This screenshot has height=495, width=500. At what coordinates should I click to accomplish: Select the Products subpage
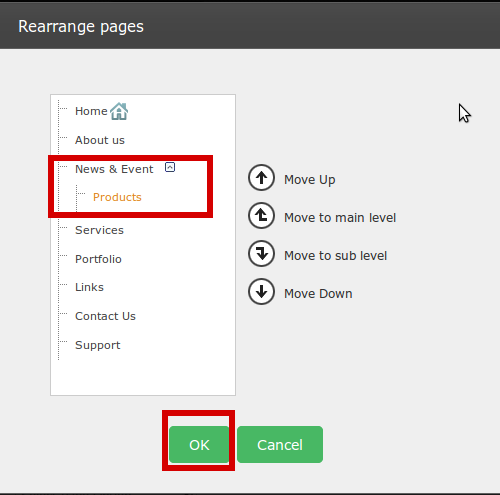(117, 197)
